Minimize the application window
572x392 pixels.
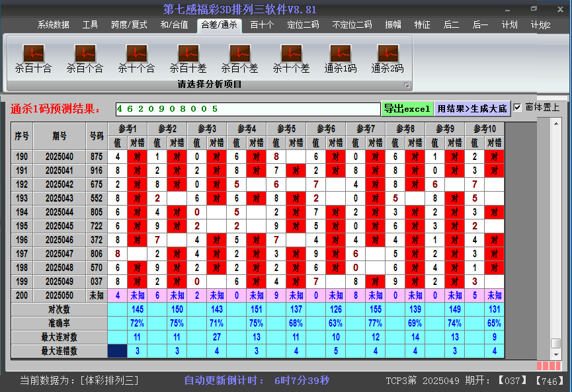point(507,9)
